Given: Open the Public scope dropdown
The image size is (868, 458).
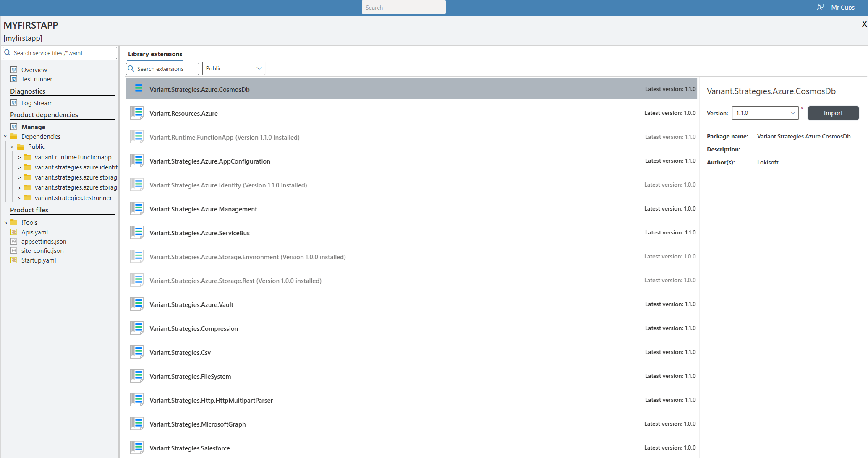Looking at the screenshot, I should click(233, 68).
